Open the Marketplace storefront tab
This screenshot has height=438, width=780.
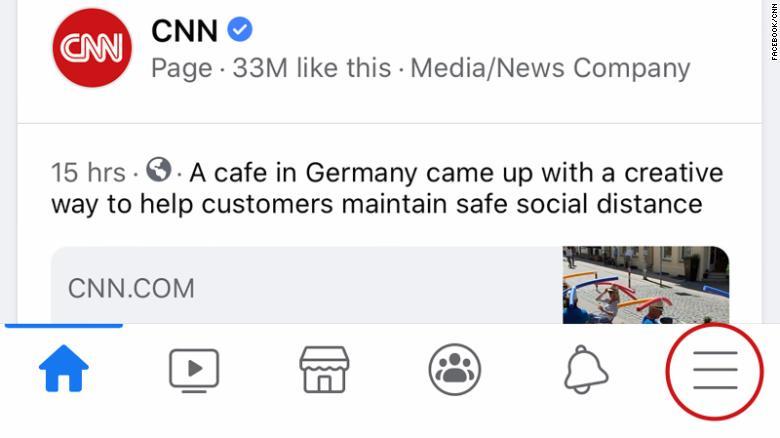coord(324,370)
